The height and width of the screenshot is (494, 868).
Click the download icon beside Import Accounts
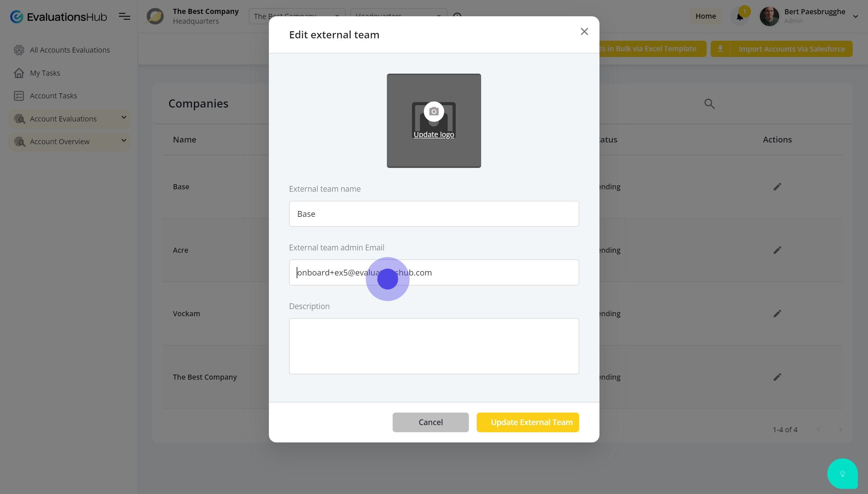(720, 49)
